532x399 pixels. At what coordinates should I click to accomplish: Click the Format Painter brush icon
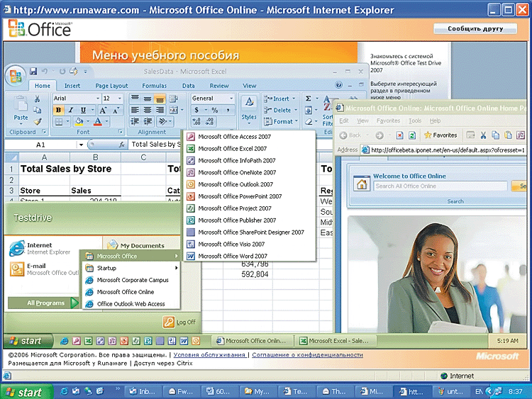(38, 121)
